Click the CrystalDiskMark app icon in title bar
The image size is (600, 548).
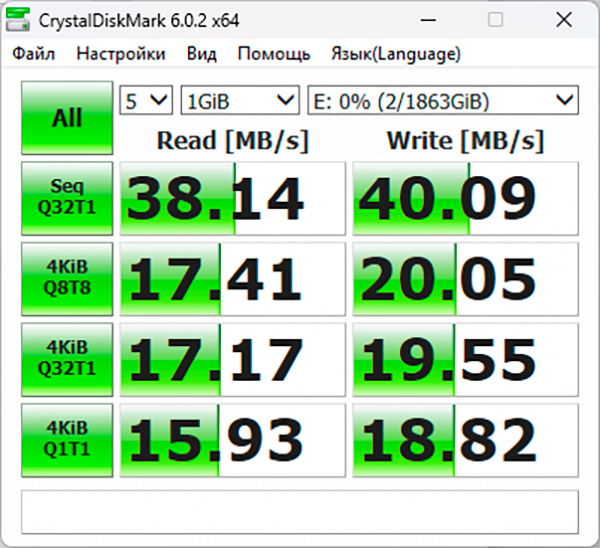18,20
